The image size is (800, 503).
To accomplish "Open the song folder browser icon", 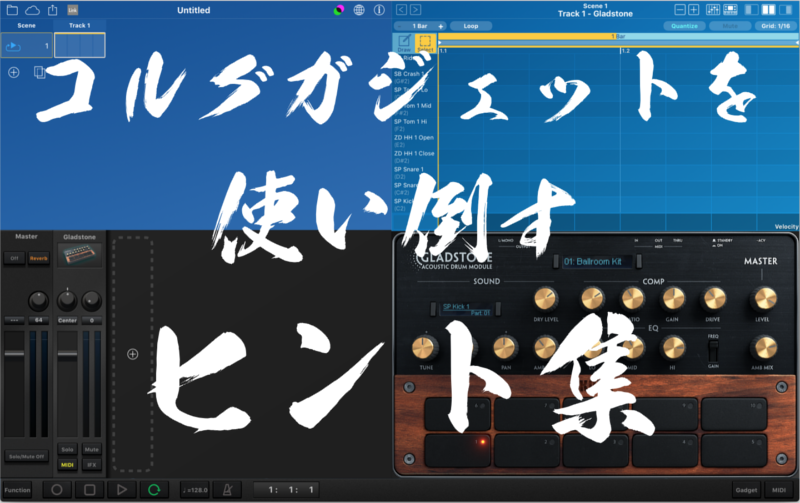I will [x=12, y=10].
